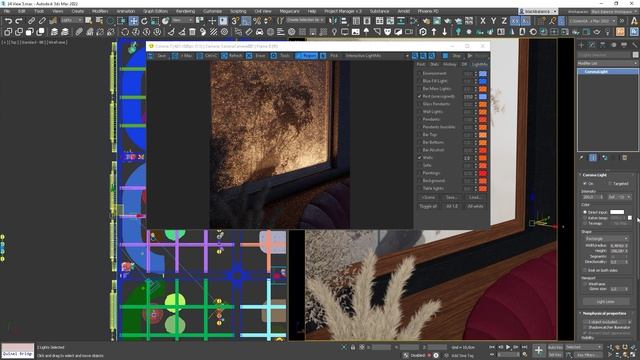Click Show end result toggle under stack
This screenshot has width=640, height=360.
click(x=593, y=158)
